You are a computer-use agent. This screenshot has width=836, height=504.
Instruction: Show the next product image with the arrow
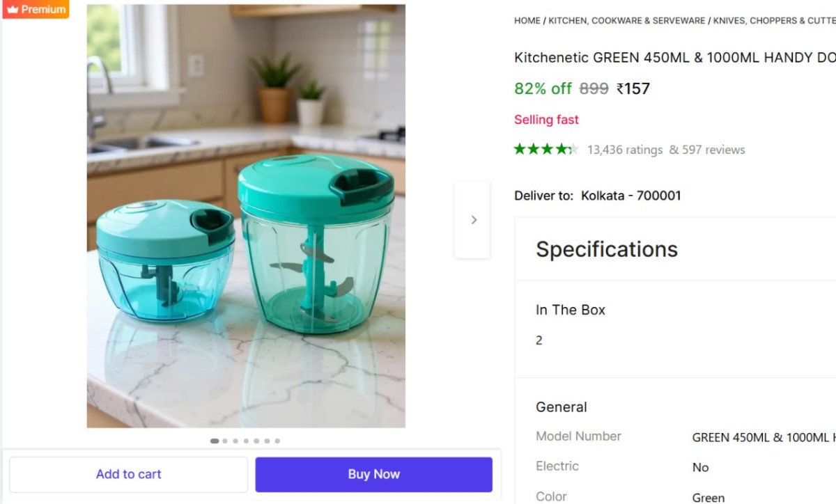pyautogui.click(x=473, y=220)
